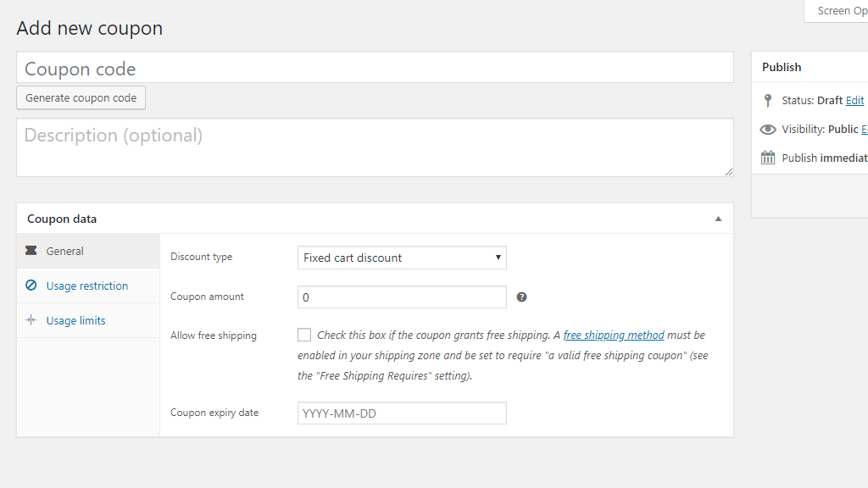Click the Coupon amount label
The image size is (868, 488).
point(207,297)
